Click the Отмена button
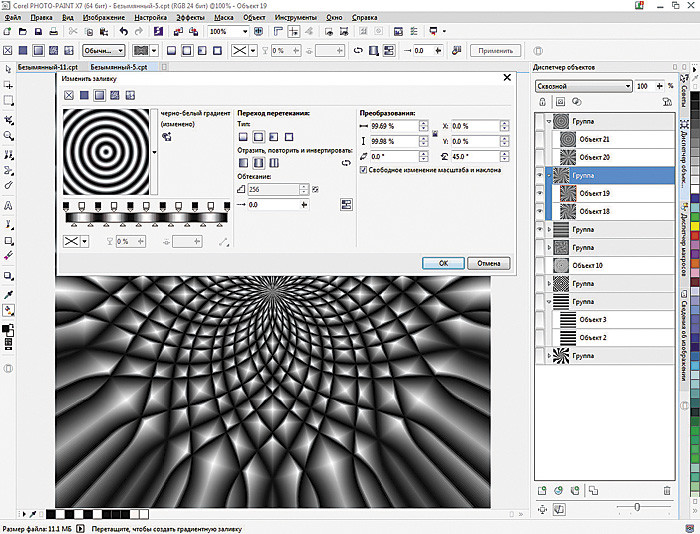 488,263
